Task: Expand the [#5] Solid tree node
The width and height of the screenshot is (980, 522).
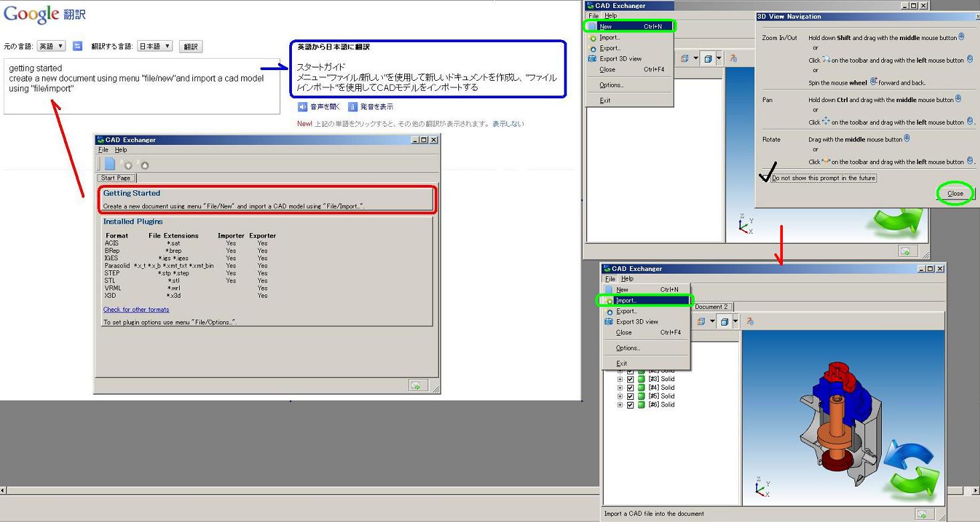Action: coord(620,397)
